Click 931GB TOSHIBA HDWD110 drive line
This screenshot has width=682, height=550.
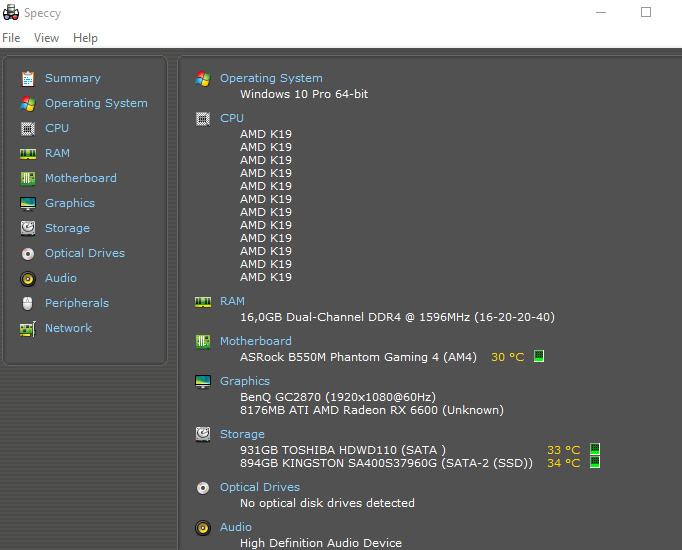[343, 450]
